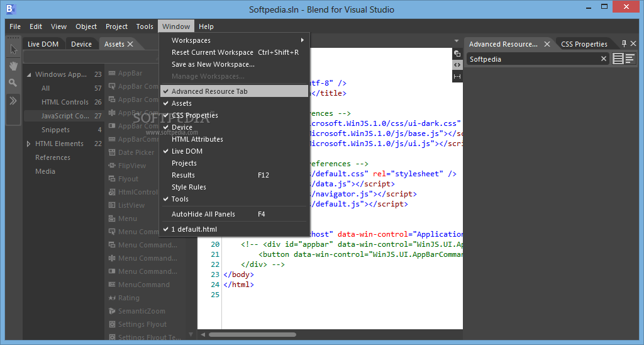Open the Project menu
Image resolution: width=644 pixels, height=345 pixels.
(x=116, y=26)
